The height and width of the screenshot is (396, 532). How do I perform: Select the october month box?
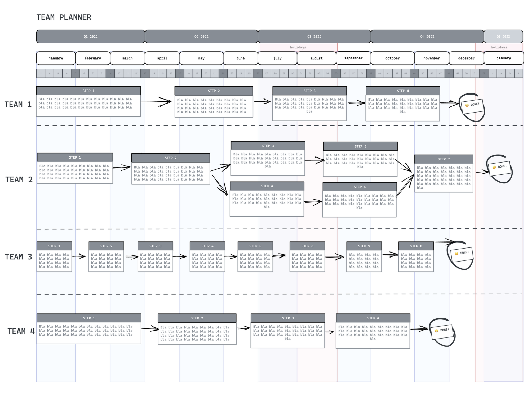(x=393, y=58)
